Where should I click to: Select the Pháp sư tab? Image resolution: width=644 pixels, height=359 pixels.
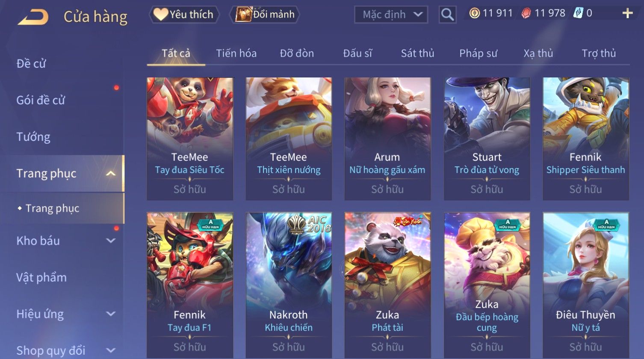coord(478,53)
